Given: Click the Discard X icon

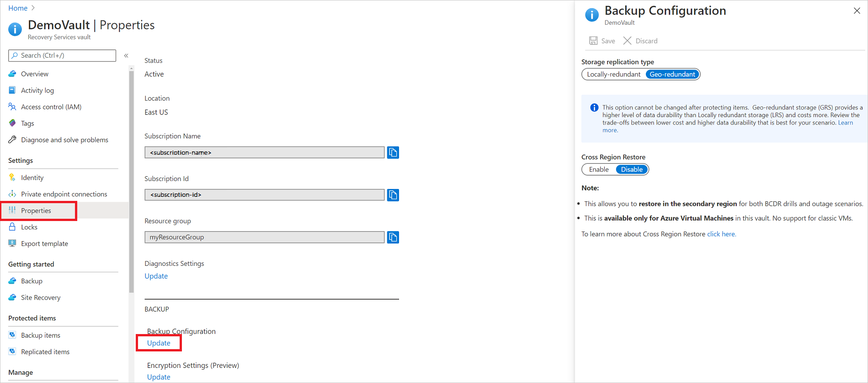Looking at the screenshot, I should 628,41.
